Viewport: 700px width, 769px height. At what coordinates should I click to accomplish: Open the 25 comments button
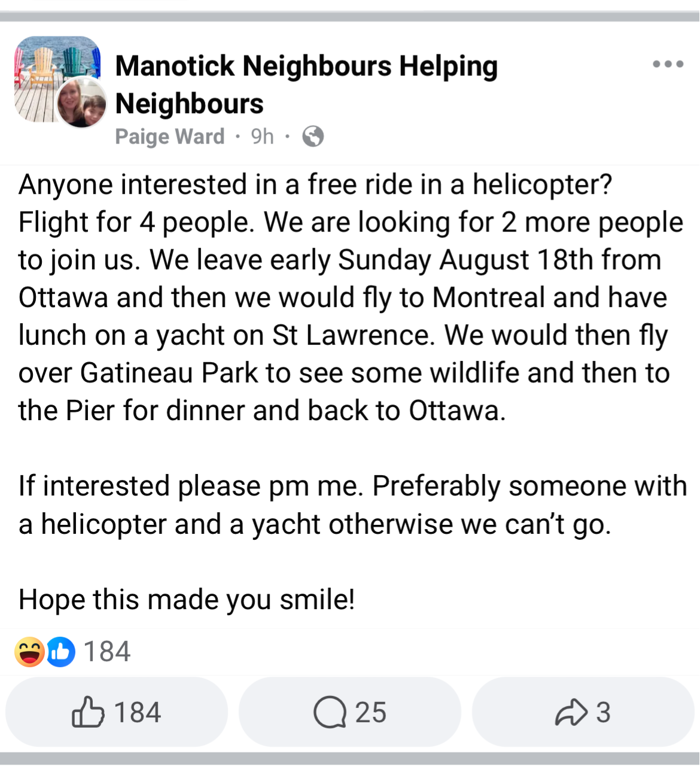tap(350, 712)
